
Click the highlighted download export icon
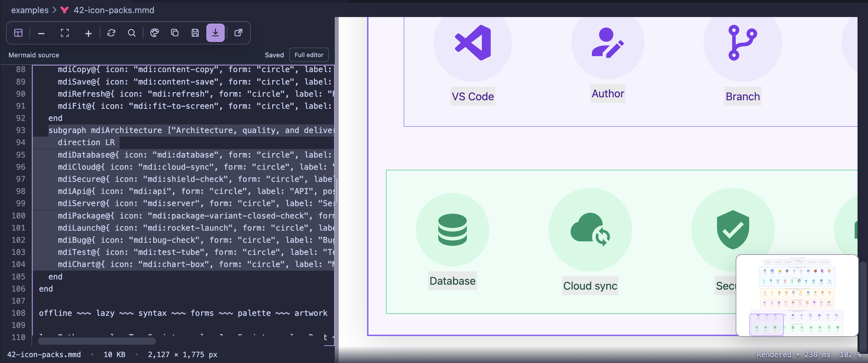[215, 33]
